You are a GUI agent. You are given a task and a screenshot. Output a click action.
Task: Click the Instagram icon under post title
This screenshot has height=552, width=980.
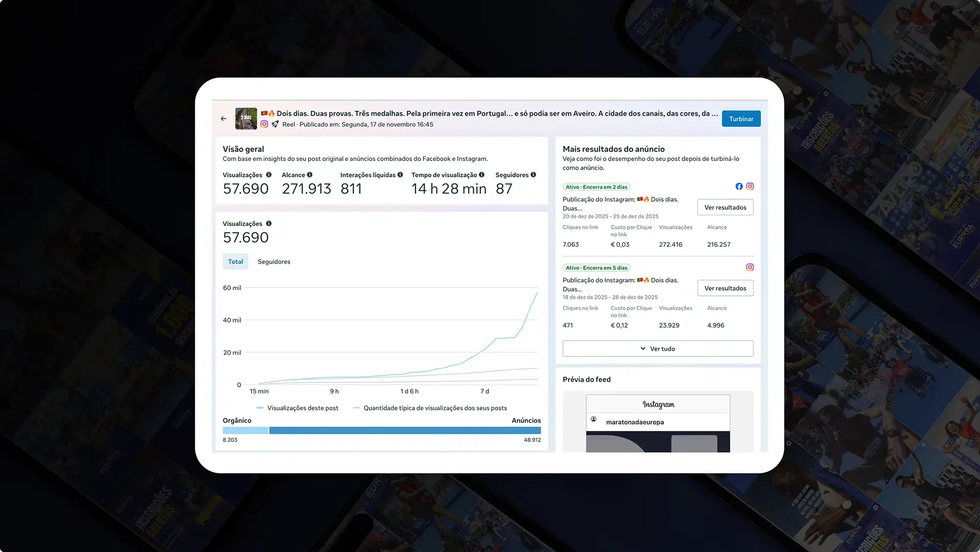(x=264, y=124)
